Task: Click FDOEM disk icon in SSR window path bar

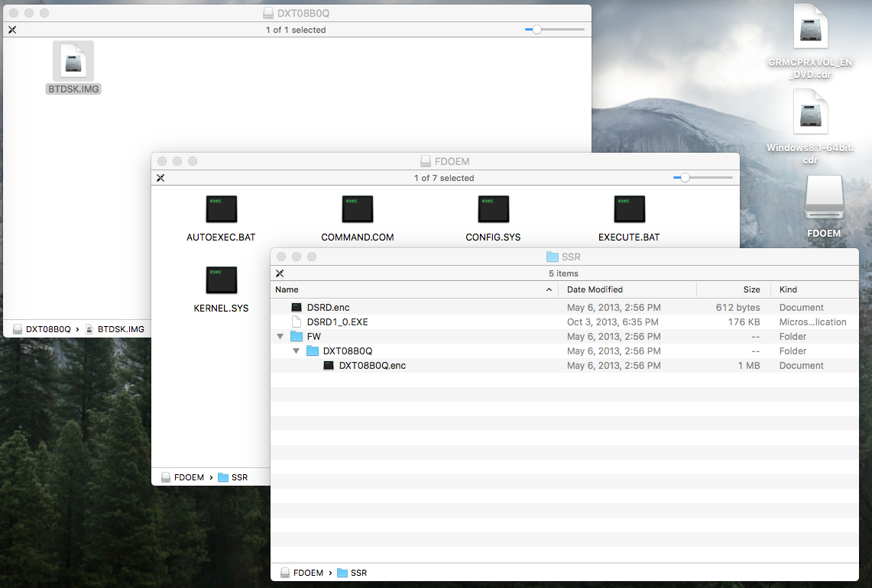Action: click(285, 573)
